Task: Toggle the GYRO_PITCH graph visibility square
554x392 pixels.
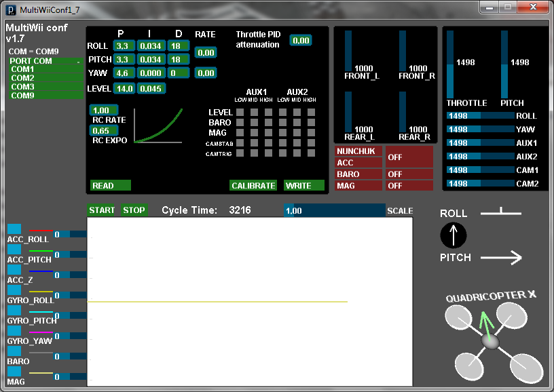Action: tap(14, 310)
